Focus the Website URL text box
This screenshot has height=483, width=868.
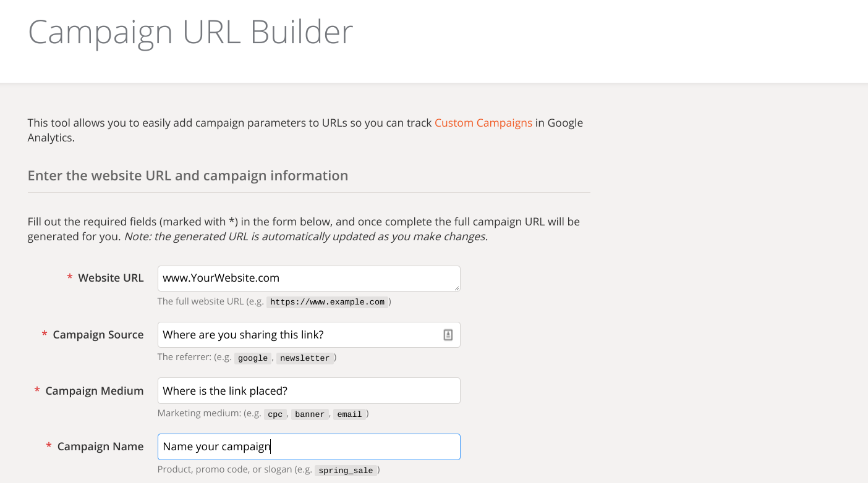(303, 279)
